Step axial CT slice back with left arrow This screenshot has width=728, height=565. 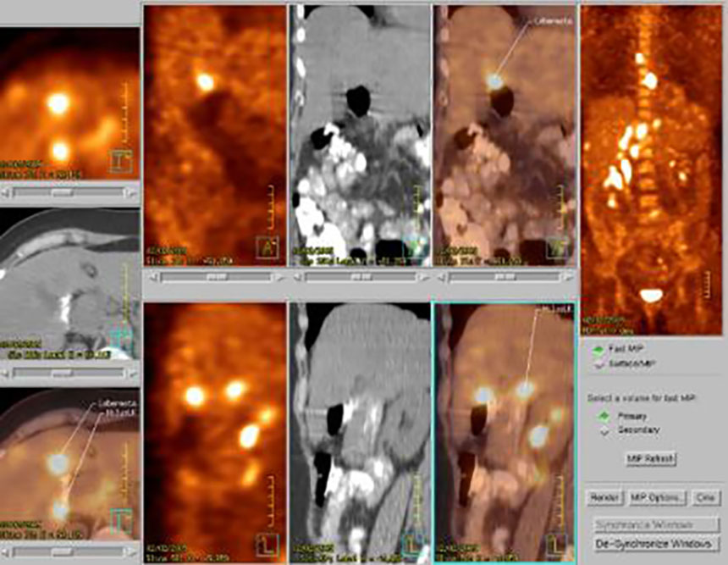4,373
